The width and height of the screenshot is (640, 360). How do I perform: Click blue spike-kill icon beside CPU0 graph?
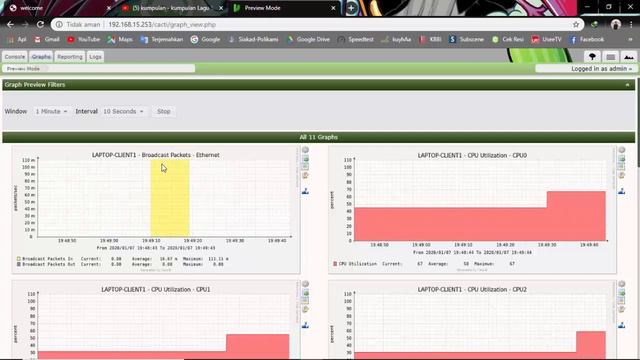622,191
